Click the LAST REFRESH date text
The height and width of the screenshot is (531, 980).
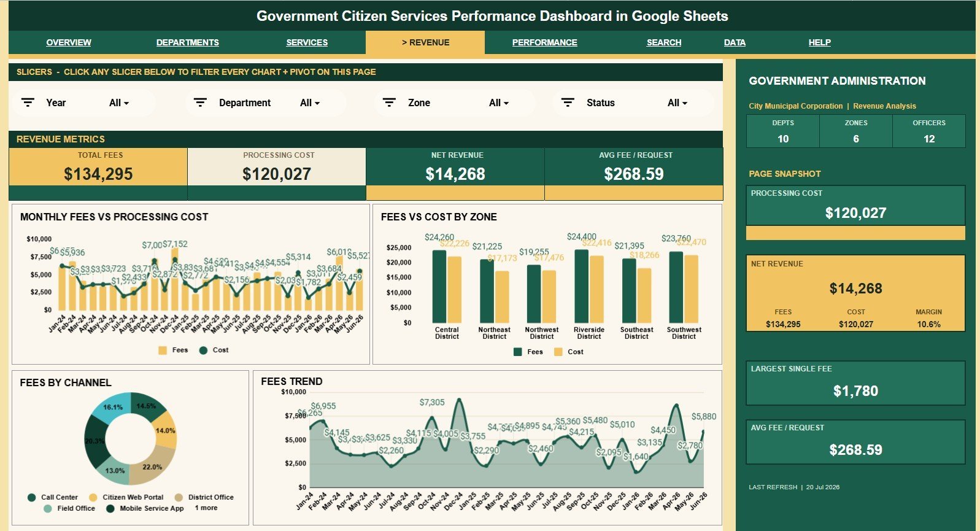(x=794, y=487)
